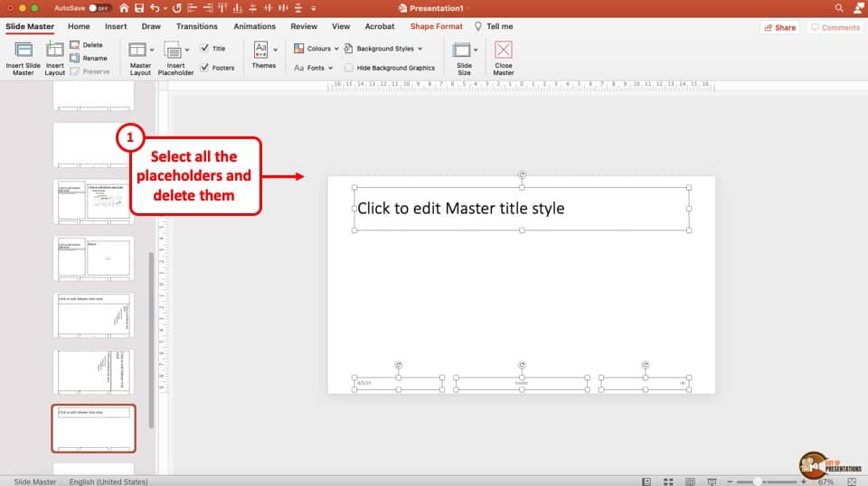Image resolution: width=868 pixels, height=486 pixels.
Task: Switch to the Animations tab
Action: [255, 26]
